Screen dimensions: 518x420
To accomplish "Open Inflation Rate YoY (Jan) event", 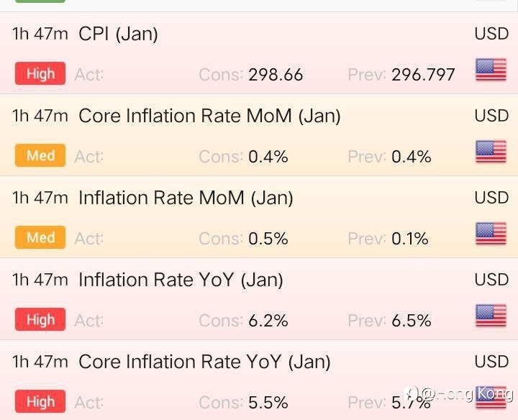I will point(259,299).
